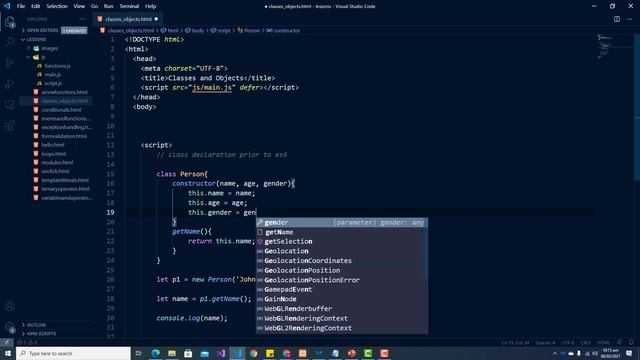Click the remote window status bar icon
Viewport: 640px width, 360px height.
(x=7, y=342)
